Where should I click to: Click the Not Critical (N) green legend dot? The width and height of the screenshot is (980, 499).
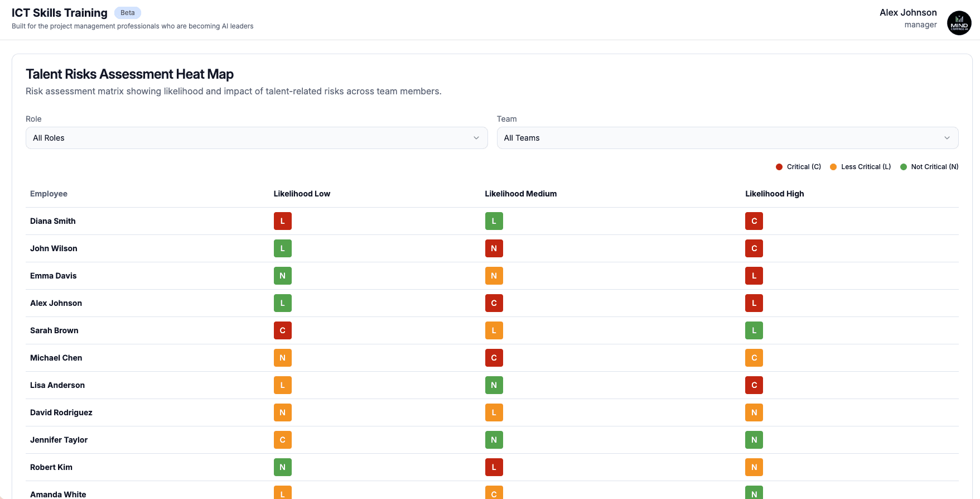(904, 167)
